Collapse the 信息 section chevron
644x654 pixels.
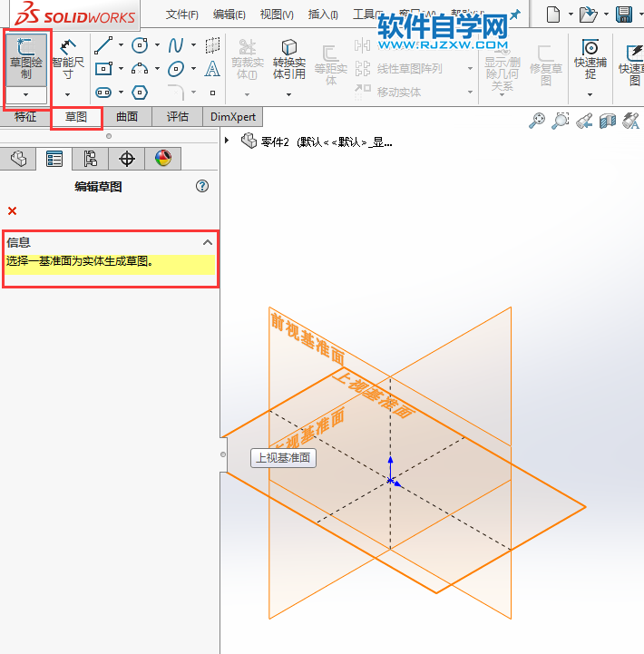click(x=208, y=242)
